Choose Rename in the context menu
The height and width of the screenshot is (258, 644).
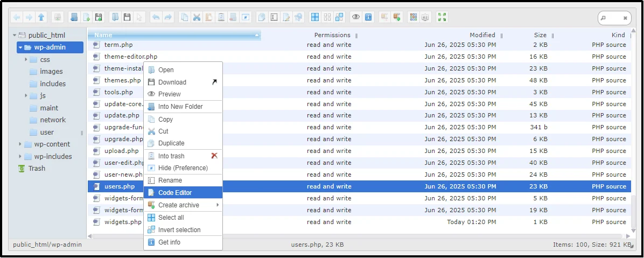[183, 180]
